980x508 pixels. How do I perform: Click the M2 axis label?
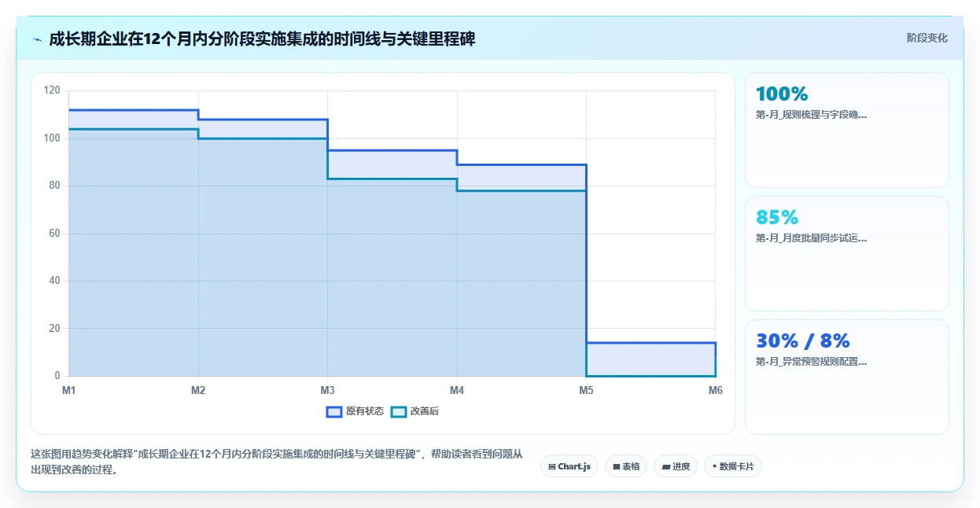click(x=198, y=390)
